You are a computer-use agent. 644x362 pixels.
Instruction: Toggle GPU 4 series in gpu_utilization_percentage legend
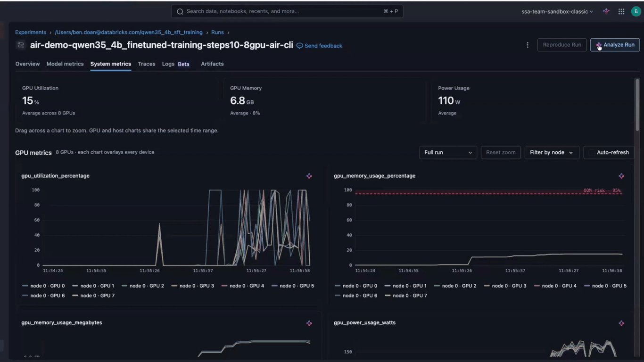242,286
